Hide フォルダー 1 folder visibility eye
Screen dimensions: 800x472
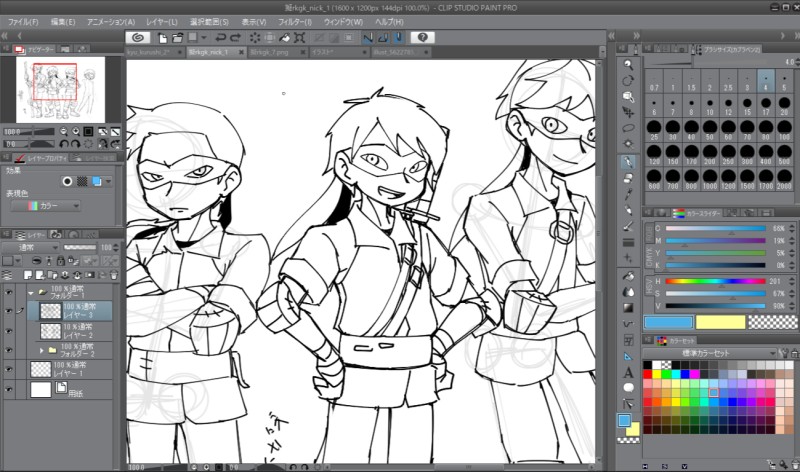coord(8,292)
